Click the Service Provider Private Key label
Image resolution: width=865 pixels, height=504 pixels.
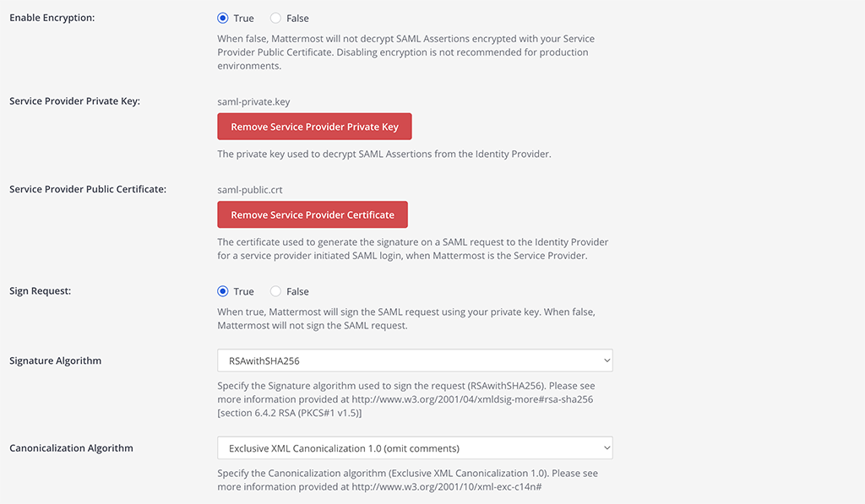pos(74,101)
